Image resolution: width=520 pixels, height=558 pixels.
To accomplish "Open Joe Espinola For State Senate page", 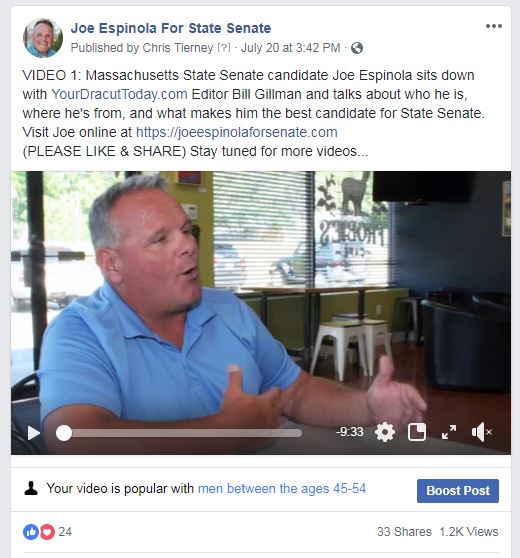I will [171, 28].
